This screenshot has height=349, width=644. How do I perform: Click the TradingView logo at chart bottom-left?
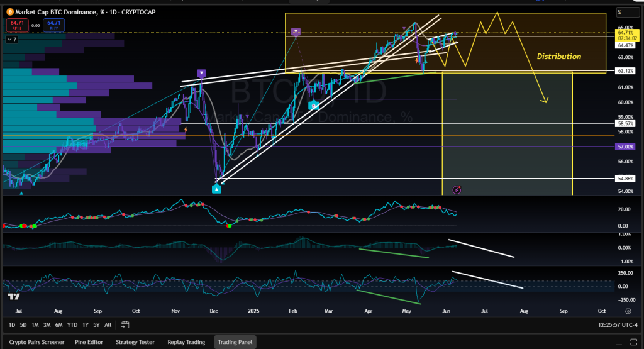coord(14,296)
